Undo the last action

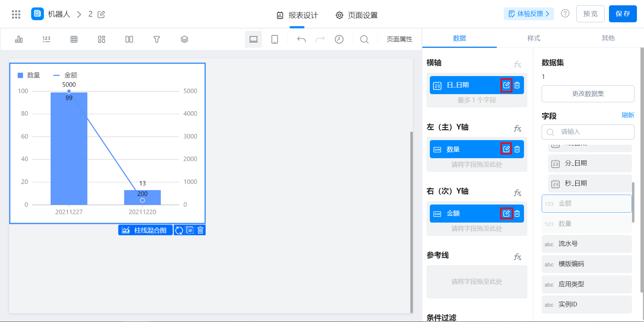(x=301, y=39)
